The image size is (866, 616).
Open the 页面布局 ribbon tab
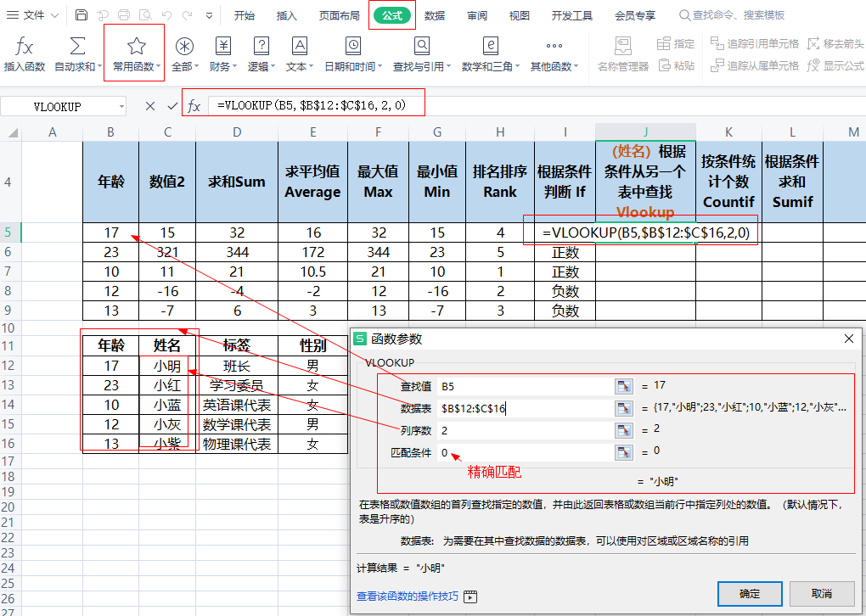(339, 15)
